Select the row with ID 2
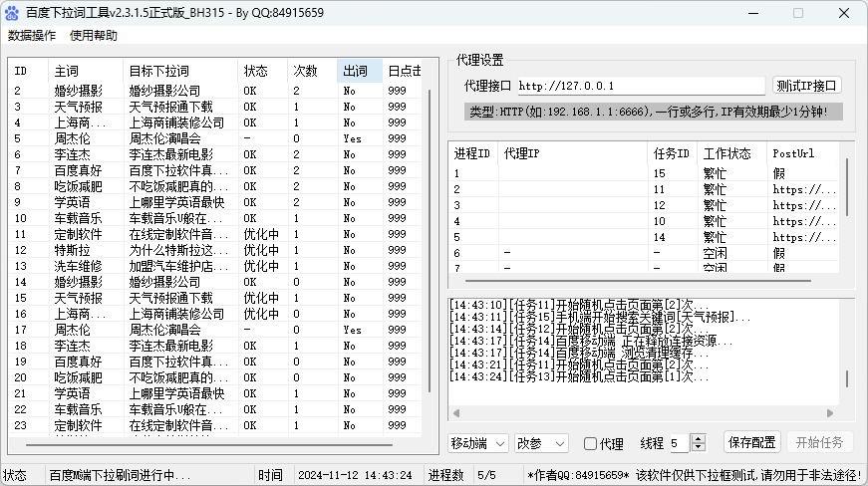This screenshot has width=868, height=486. (215, 91)
